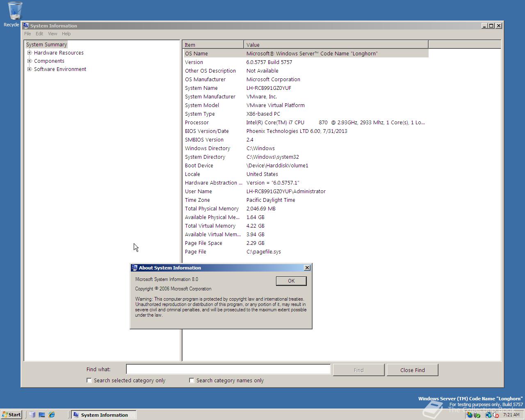
Task: Select the System Directory row
Action: 306,157
